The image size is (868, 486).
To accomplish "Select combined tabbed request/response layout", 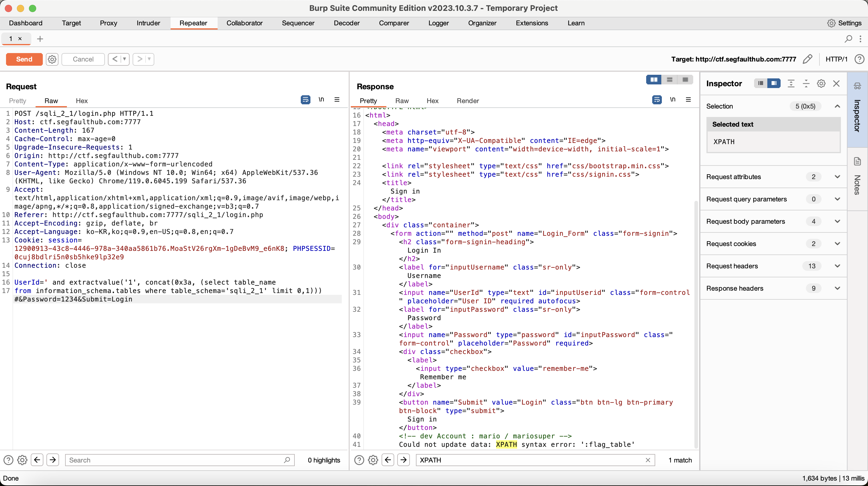I will [x=685, y=80].
